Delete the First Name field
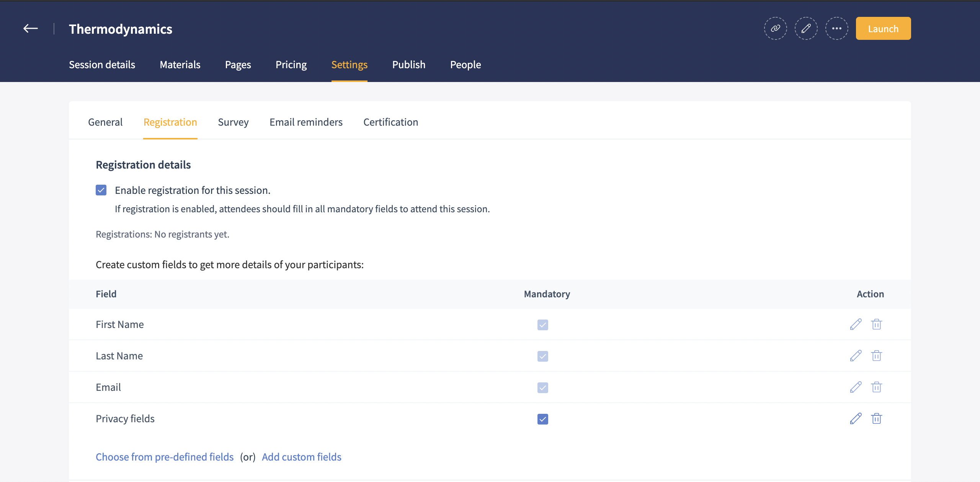 (876, 325)
